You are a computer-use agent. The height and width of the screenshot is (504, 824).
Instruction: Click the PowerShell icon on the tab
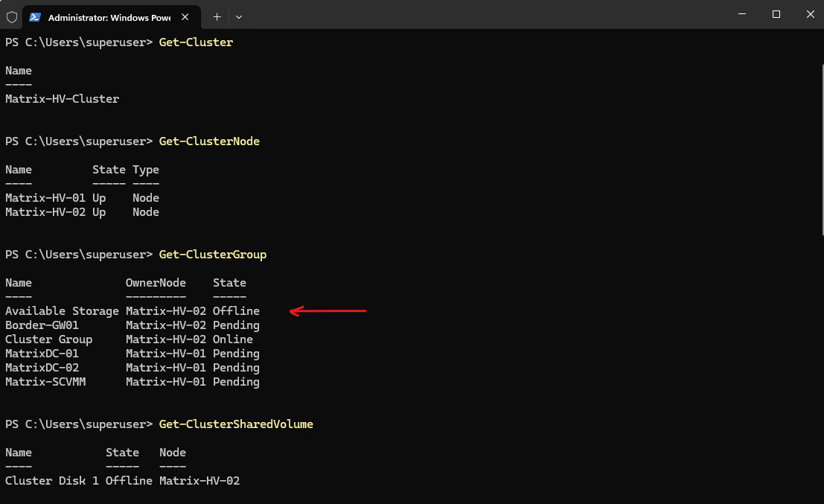pyautogui.click(x=35, y=17)
